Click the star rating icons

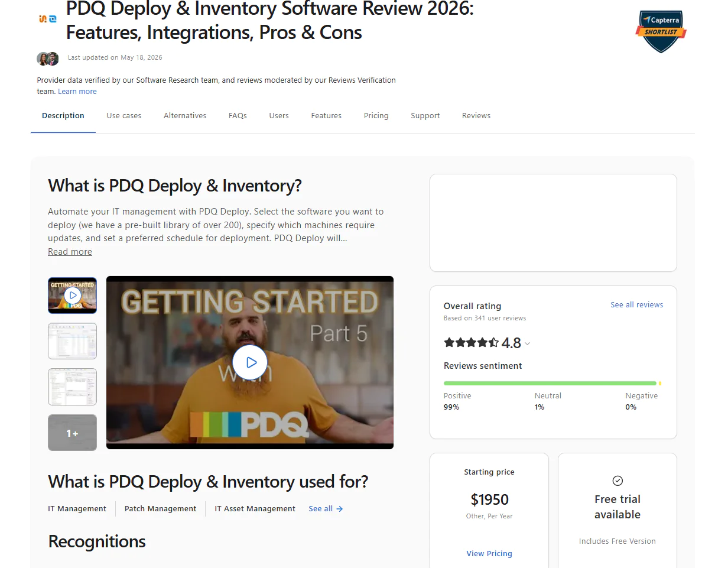point(472,342)
